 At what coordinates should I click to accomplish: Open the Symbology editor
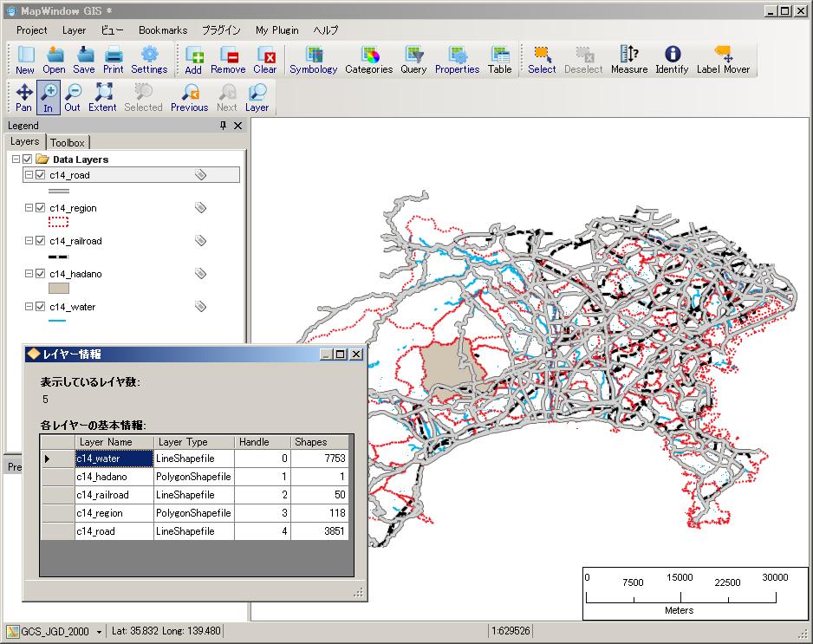pos(313,59)
